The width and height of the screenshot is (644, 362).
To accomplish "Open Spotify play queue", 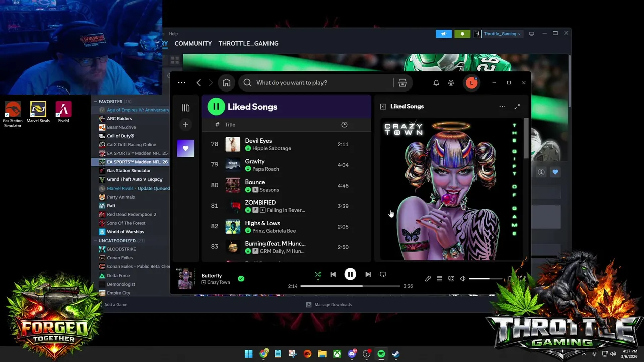I will tap(439, 279).
